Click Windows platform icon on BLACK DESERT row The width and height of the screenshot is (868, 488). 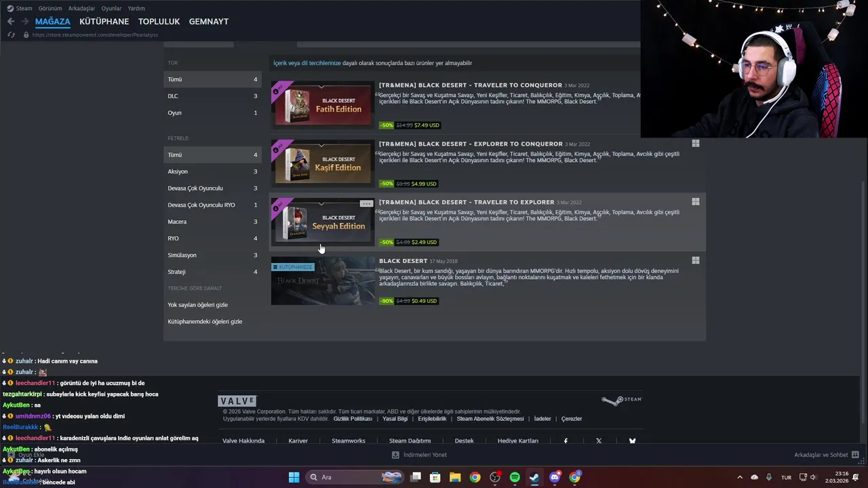pyautogui.click(x=695, y=260)
